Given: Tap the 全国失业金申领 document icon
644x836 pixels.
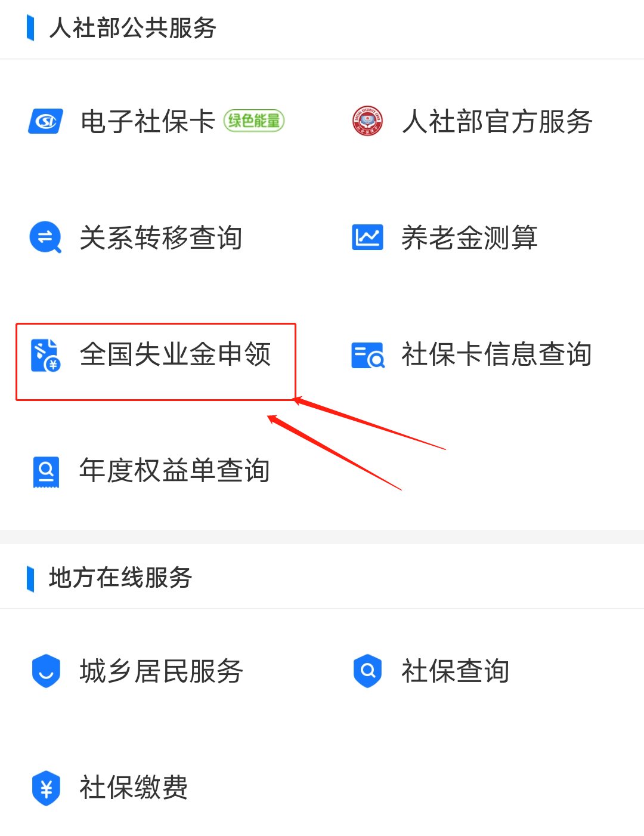Looking at the screenshot, I should tap(45, 354).
